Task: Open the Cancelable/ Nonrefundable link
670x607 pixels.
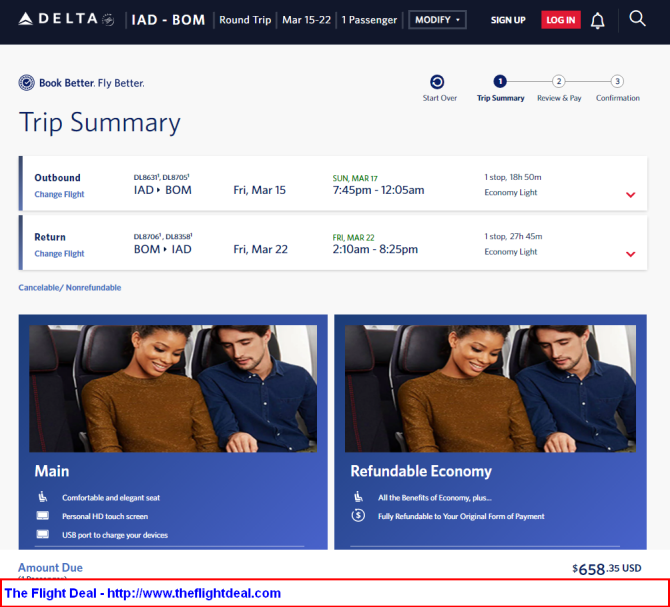Action: click(70, 287)
